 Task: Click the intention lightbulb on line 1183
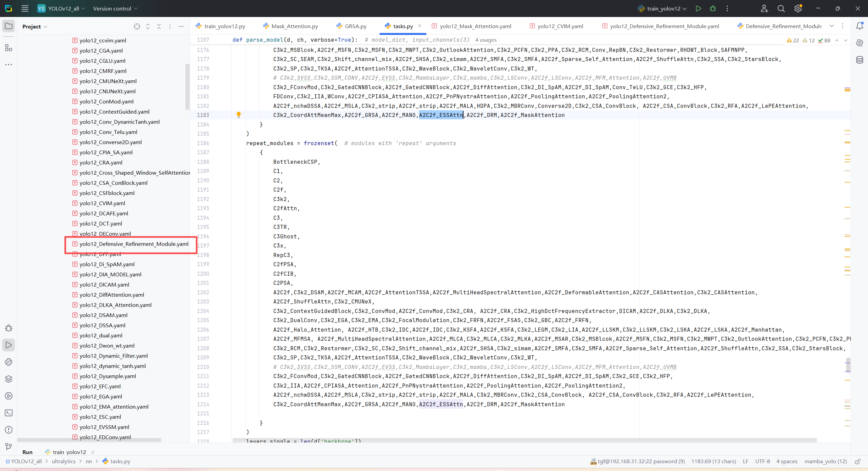238,115
